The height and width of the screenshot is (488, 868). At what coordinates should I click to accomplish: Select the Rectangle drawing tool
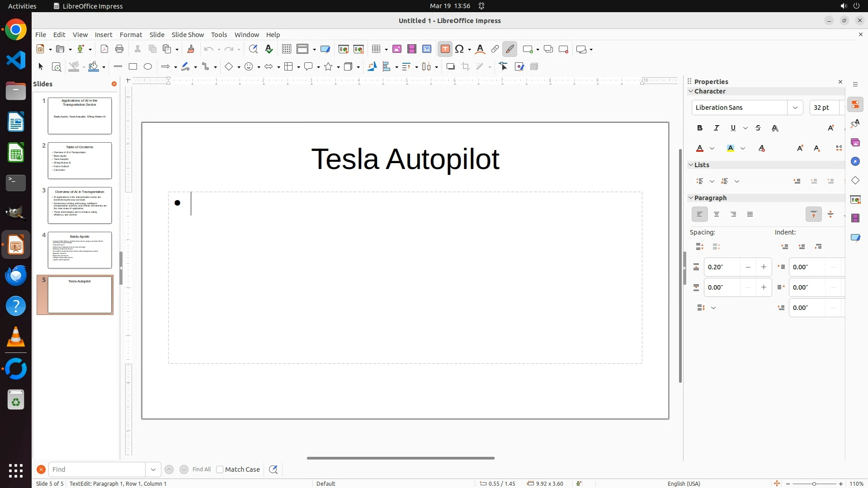pyautogui.click(x=132, y=67)
